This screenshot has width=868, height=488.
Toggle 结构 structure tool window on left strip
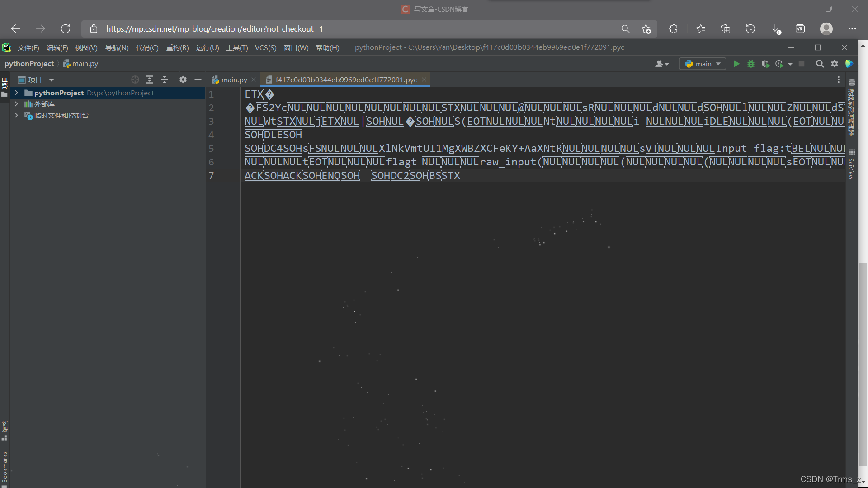pyautogui.click(x=5, y=431)
